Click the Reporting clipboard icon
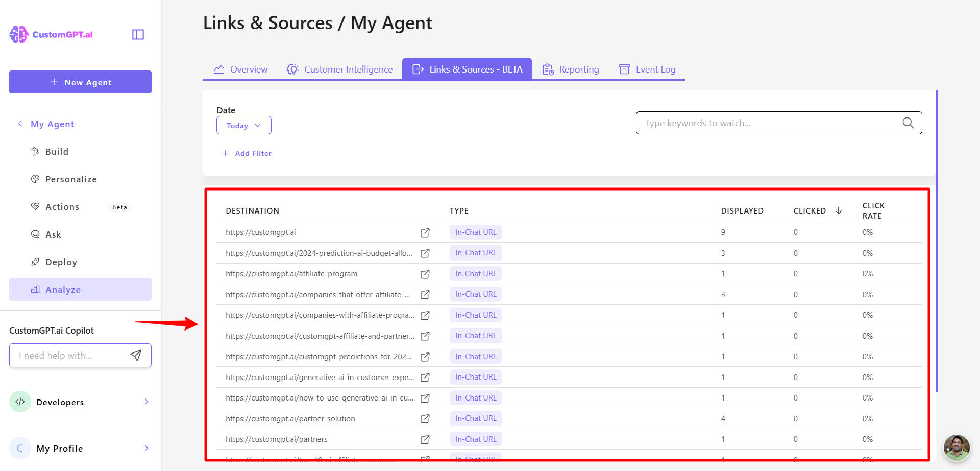 (548, 69)
